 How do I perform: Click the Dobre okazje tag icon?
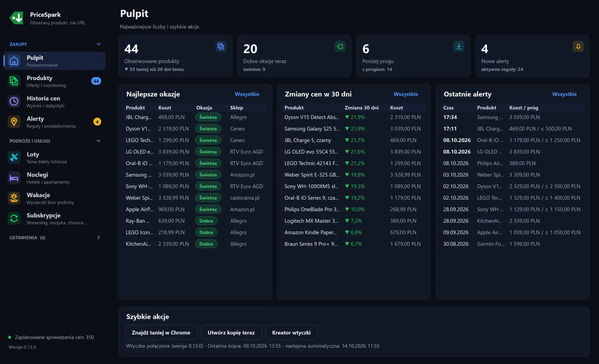[340, 46]
